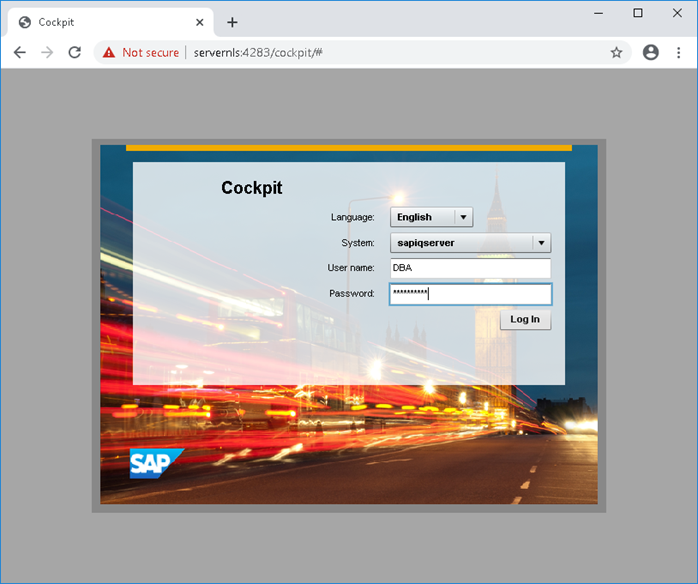This screenshot has height=584, width=698.
Task: Open the Language dropdown
Action: 431,217
